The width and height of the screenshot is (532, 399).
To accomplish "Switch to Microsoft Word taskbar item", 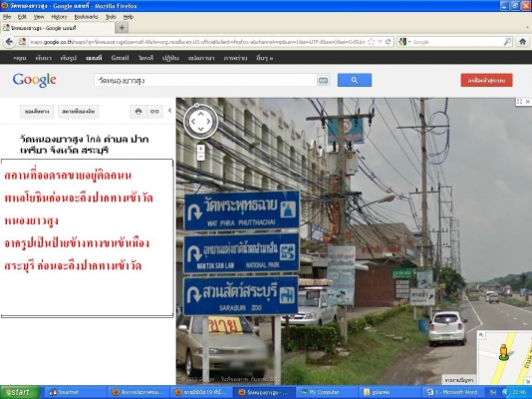I will pos(453,392).
